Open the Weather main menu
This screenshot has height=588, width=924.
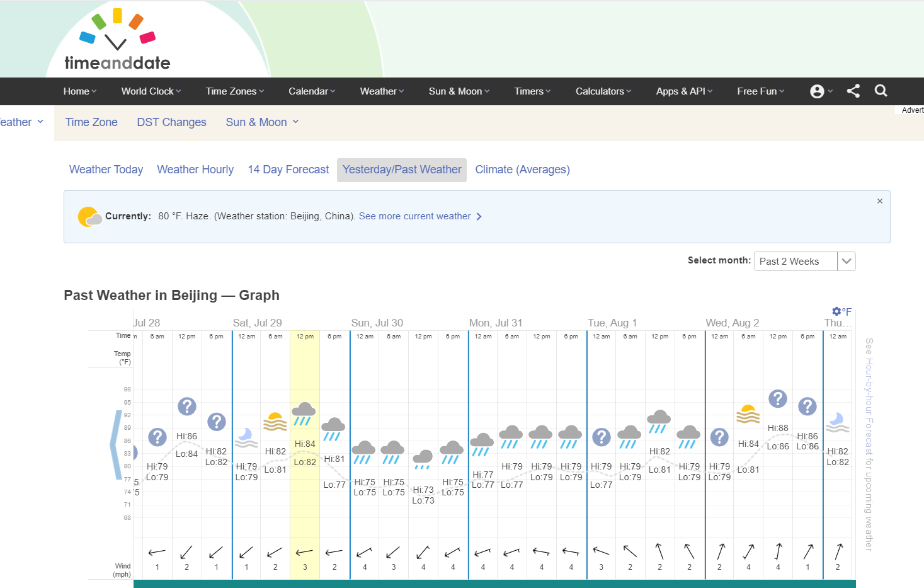[x=382, y=91]
